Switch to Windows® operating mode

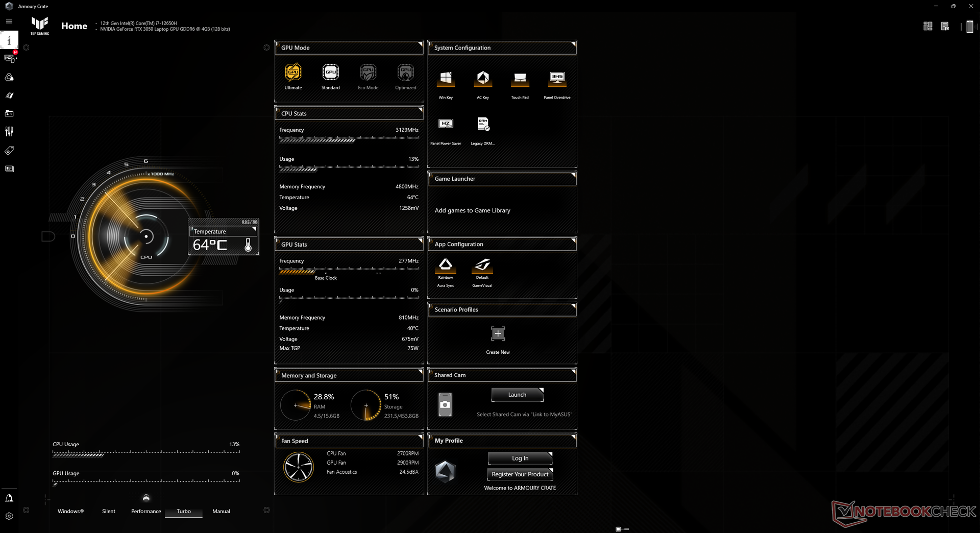[x=70, y=511]
